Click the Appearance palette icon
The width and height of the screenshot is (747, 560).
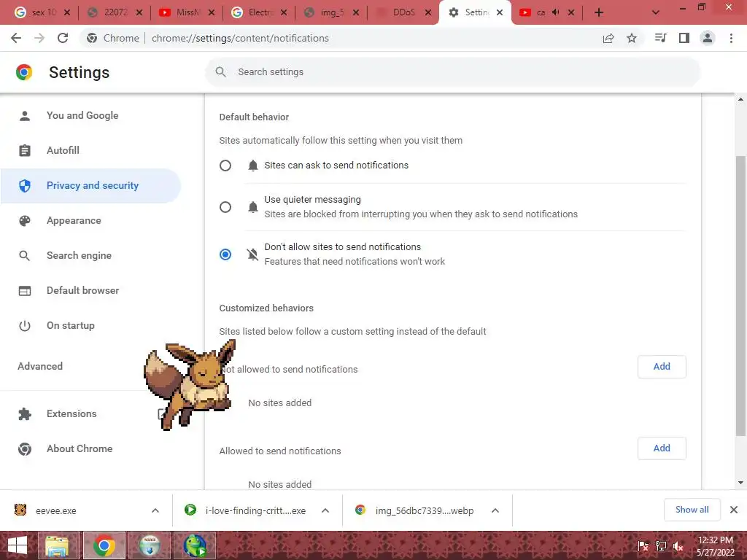(25, 220)
